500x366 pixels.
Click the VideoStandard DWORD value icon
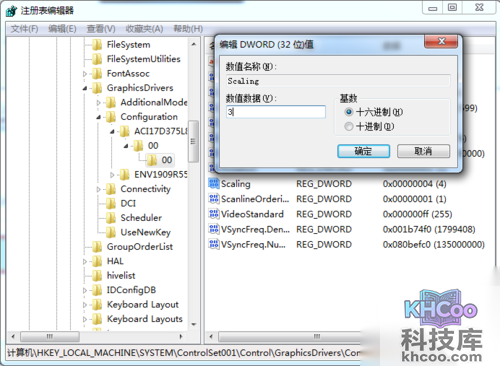[213, 214]
